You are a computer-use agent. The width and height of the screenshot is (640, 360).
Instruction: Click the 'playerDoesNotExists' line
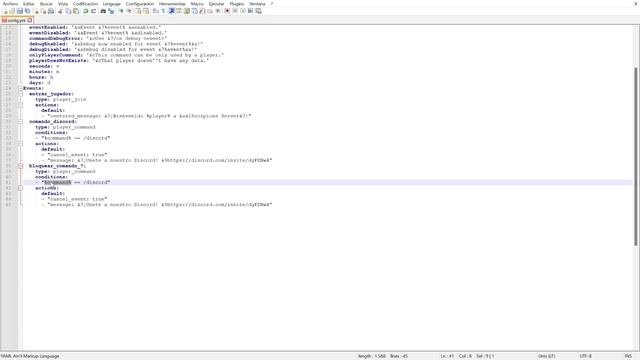click(x=119, y=60)
